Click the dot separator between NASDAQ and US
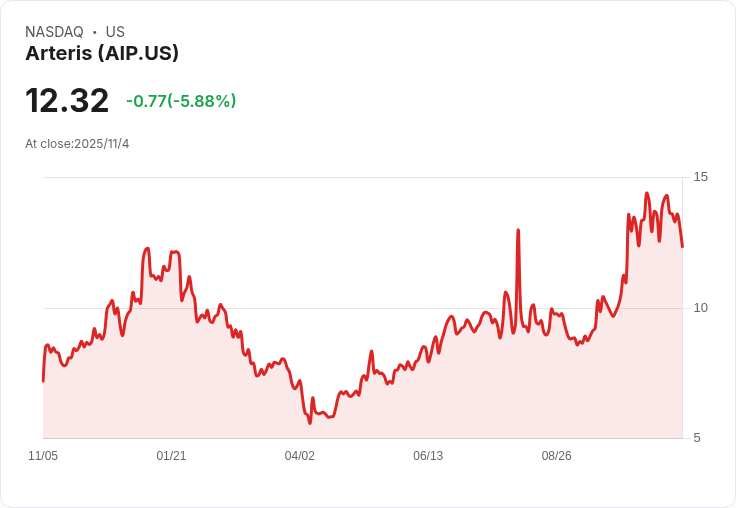The height and width of the screenshot is (508, 736). (94, 32)
